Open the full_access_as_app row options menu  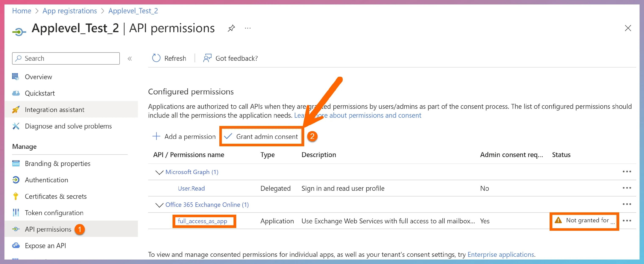pos(627,221)
